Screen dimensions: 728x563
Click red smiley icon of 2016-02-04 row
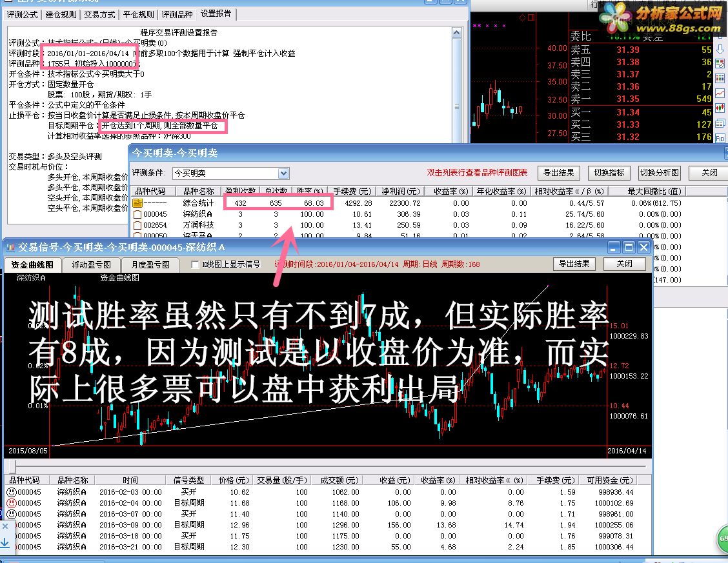pyautogui.click(x=12, y=503)
